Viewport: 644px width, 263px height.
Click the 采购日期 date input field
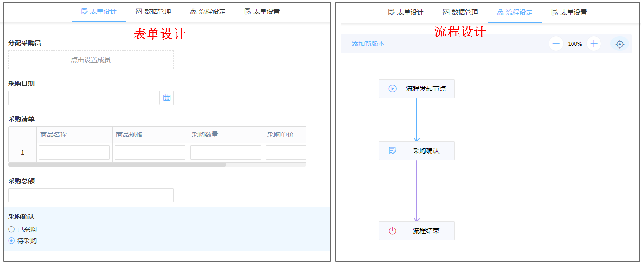pyautogui.click(x=84, y=98)
